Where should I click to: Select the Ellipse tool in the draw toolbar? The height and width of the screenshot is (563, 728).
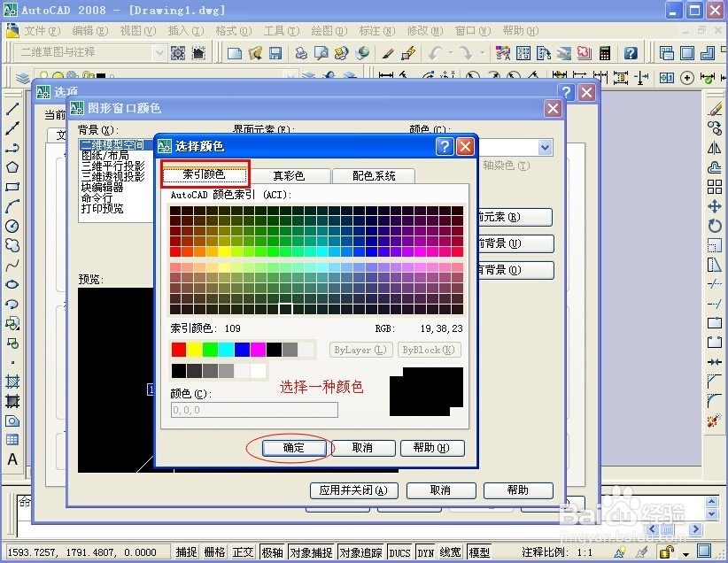[x=12, y=284]
